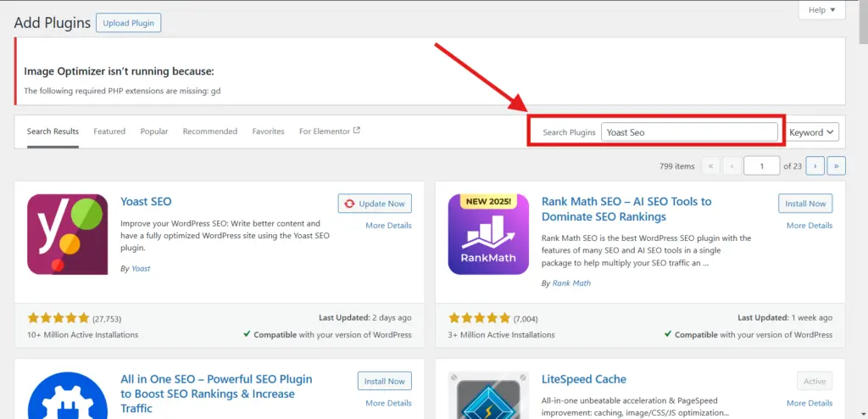This screenshot has width=868, height=419.
Task: Click the 'Last Updated: 2 days ago' text
Action: [365, 318]
